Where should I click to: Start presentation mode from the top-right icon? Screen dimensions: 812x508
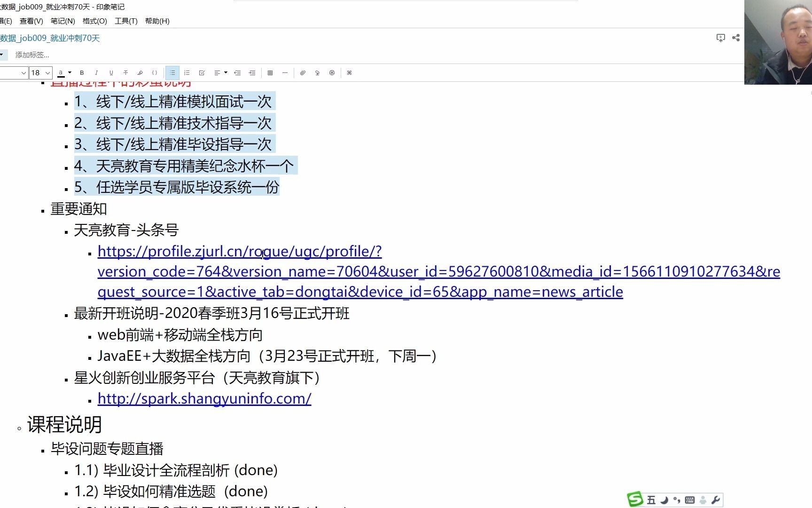[720, 38]
